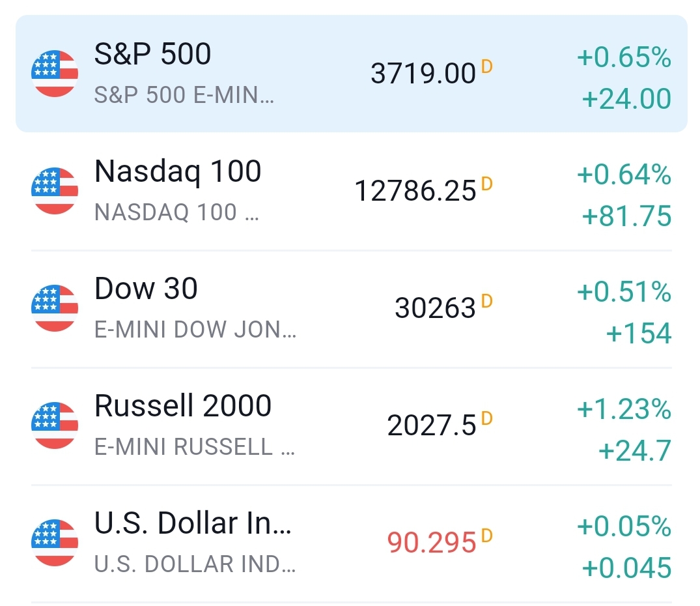Tap the Dow 30 US flag icon
This screenshot has height=606, width=700.
55,308
